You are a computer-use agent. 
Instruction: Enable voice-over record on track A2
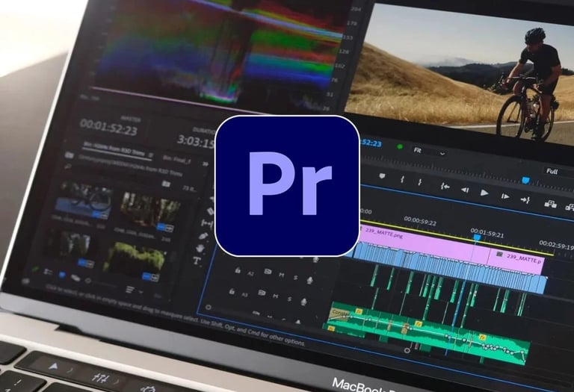coord(309,281)
